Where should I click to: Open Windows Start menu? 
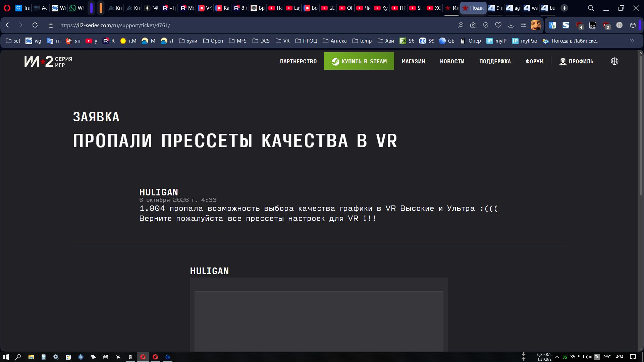tap(6, 357)
